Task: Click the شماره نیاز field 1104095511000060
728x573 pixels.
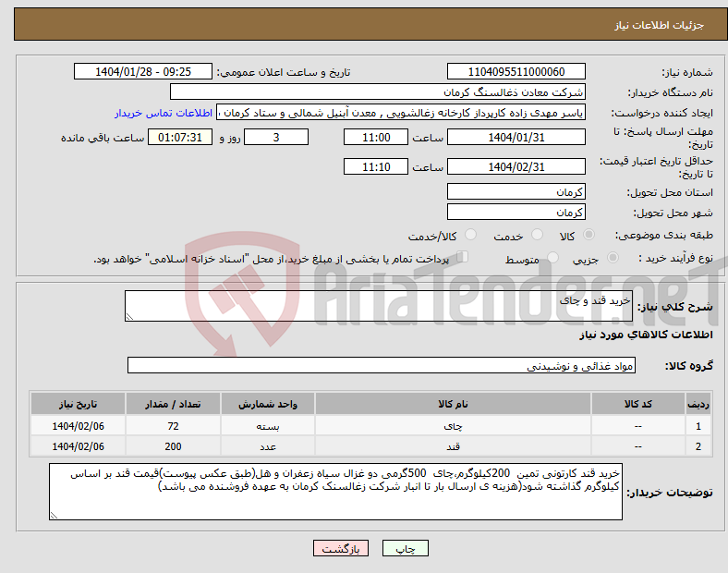Action: click(516, 72)
